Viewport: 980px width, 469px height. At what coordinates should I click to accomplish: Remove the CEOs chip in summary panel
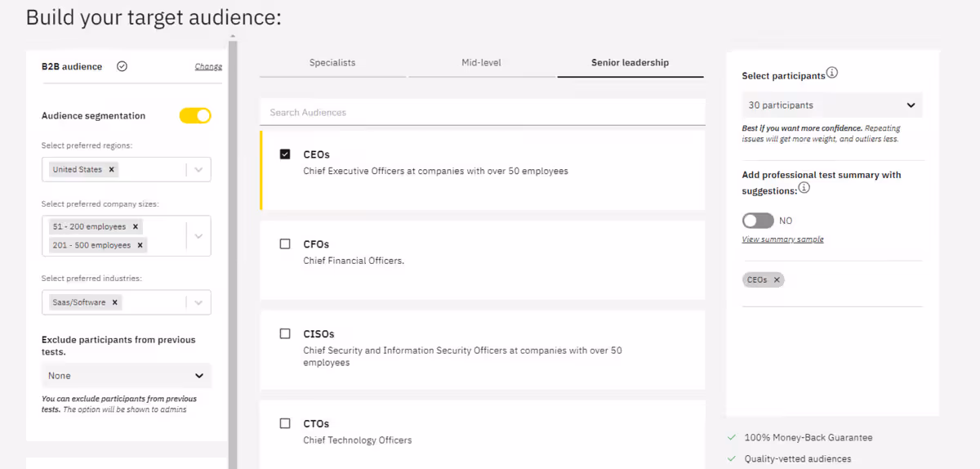[777, 279]
